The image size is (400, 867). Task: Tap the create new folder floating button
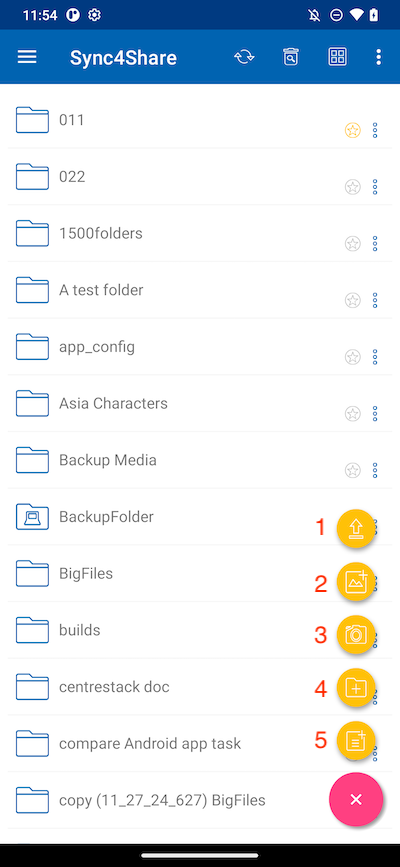pyautogui.click(x=356, y=688)
